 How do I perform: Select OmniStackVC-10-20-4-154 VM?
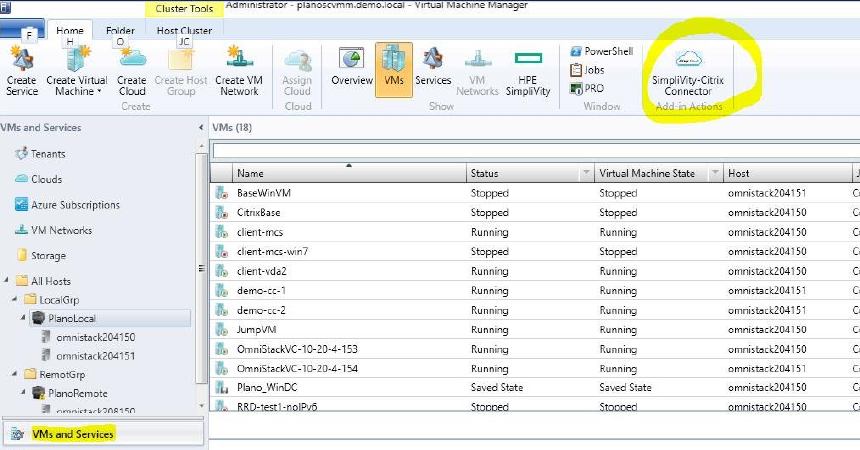point(535,368)
